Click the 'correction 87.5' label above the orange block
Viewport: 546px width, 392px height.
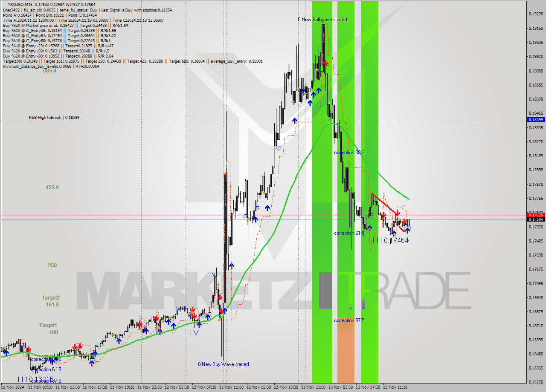point(349,320)
